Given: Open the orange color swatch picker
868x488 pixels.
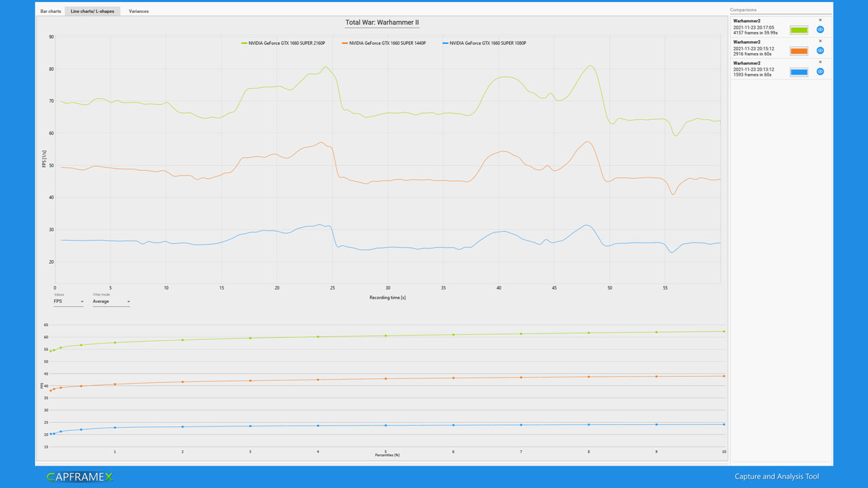Looking at the screenshot, I should pyautogui.click(x=799, y=51).
